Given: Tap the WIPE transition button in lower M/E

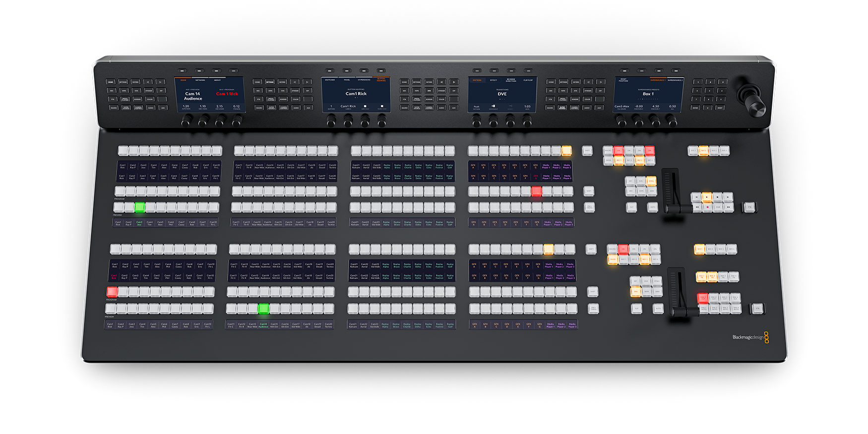Looking at the screenshot, I should (x=646, y=291).
